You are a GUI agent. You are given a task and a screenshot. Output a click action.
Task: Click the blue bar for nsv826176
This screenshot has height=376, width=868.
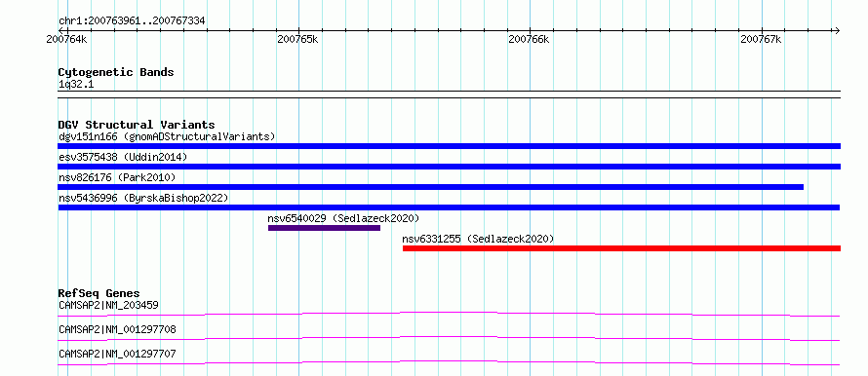(x=431, y=187)
